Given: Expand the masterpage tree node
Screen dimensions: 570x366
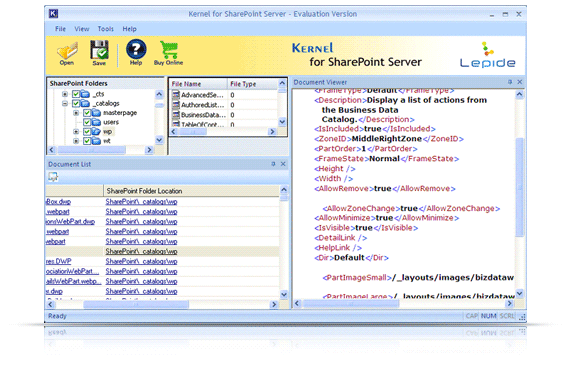Looking at the screenshot, I should 76,113.
